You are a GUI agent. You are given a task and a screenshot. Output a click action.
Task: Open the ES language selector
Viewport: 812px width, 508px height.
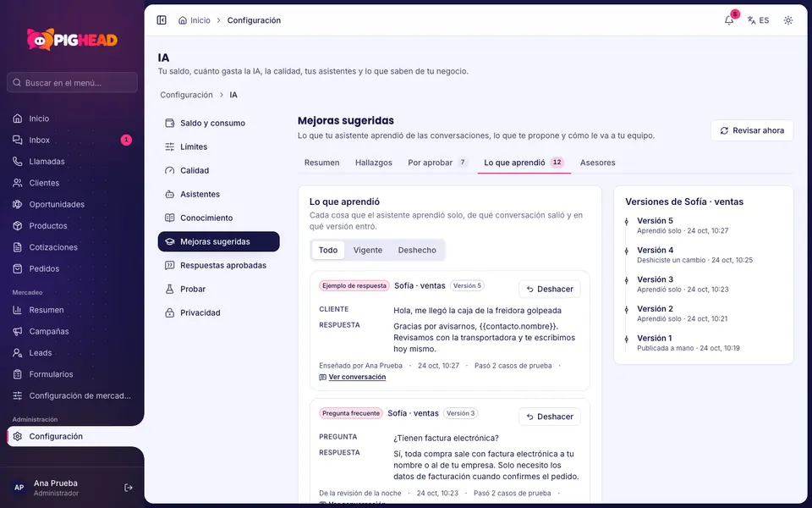(x=758, y=20)
